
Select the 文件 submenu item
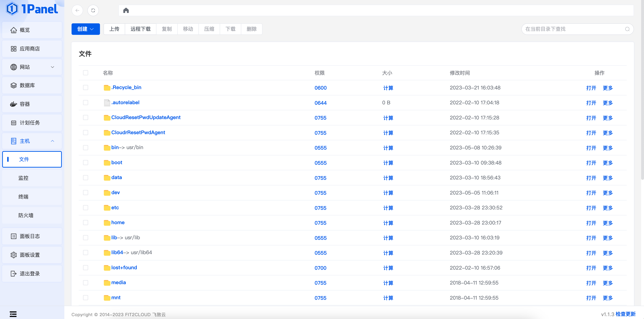(x=32, y=159)
